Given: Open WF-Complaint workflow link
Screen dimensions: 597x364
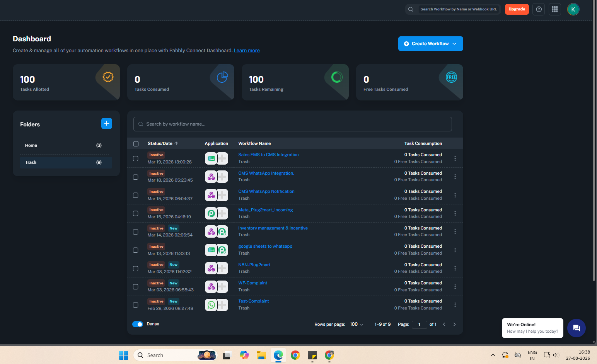Looking at the screenshot, I should point(253,283).
